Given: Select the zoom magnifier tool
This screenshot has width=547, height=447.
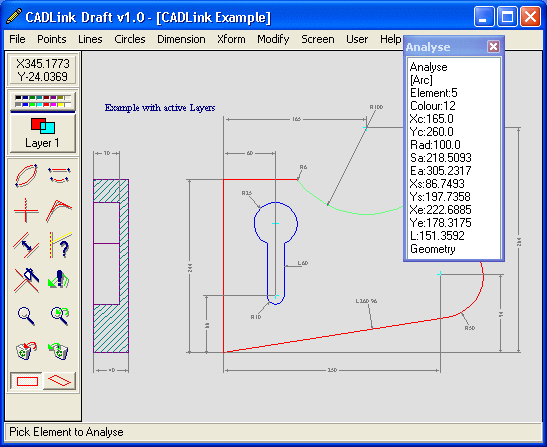Looking at the screenshot, I should (x=26, y=316).
